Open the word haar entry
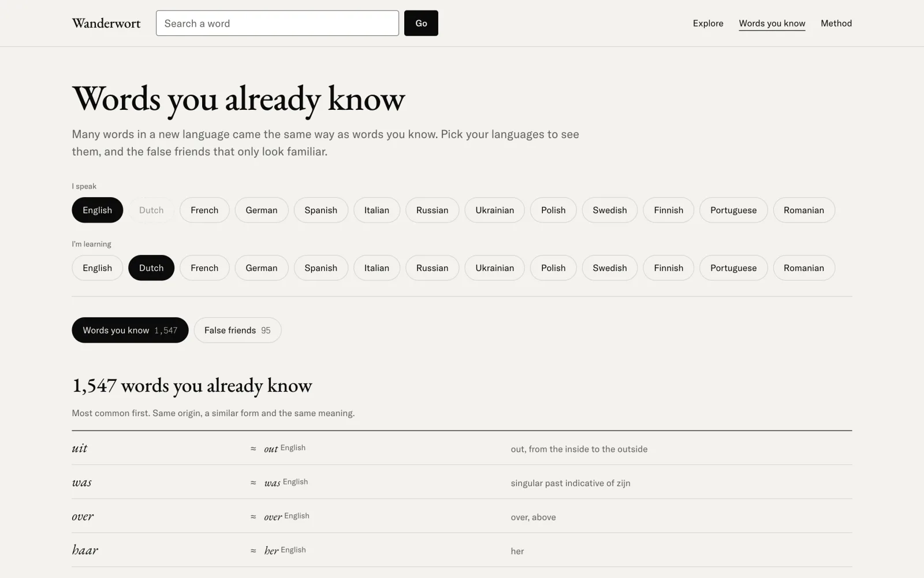Screen dimensions: 924x578 pyautogui.click(x=85, y=550)
